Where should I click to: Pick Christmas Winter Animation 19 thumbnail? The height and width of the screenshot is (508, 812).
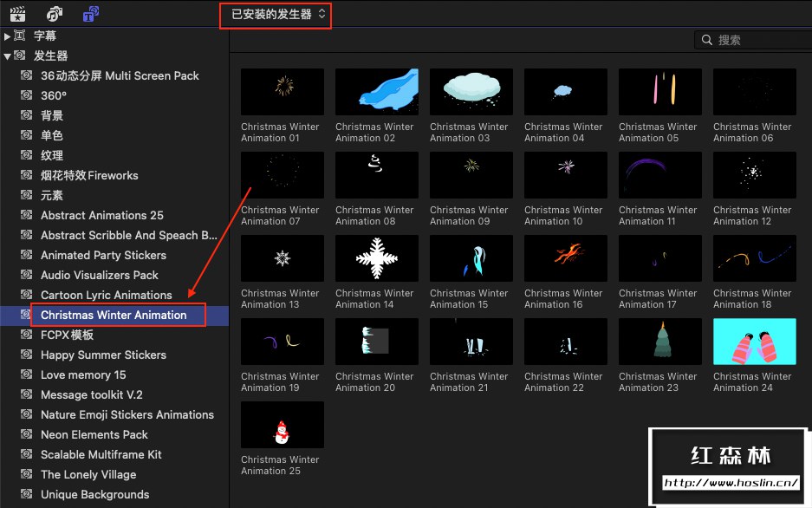click(x=283, y=342)
